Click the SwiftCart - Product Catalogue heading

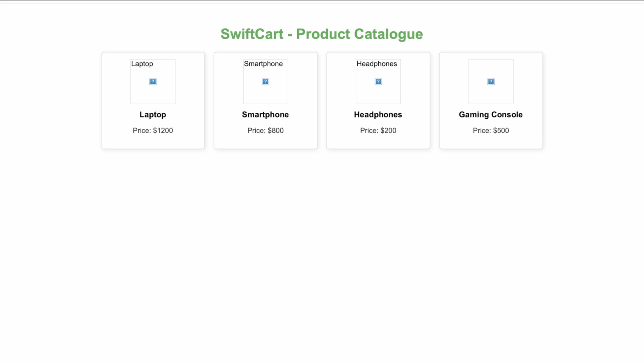(x=322, y=34)
